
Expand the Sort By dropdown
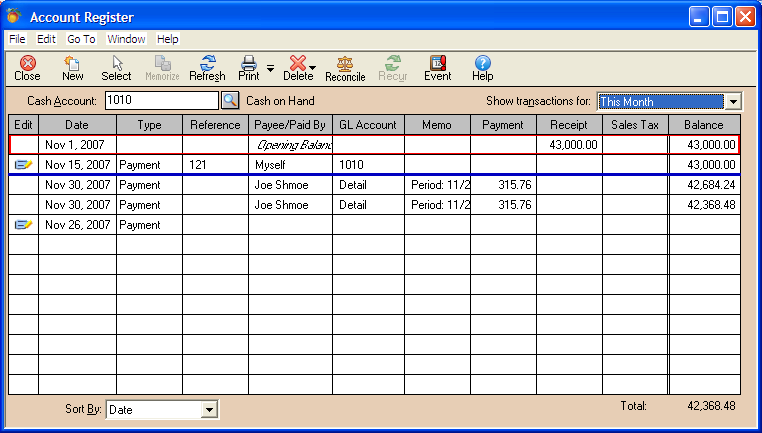(x=209, y=410)
